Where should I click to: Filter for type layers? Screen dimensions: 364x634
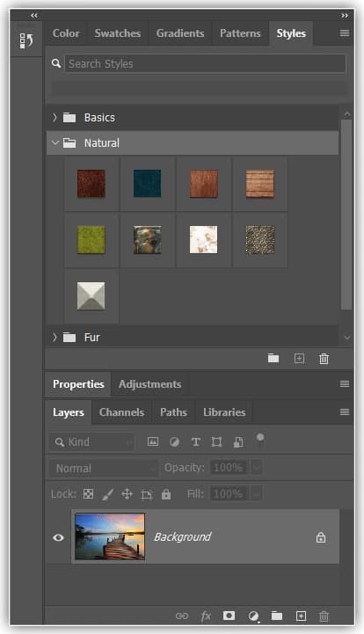(x=196, y=442)
